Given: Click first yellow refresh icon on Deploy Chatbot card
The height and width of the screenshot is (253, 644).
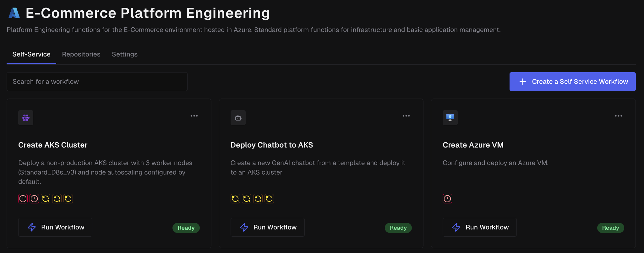Looking at the screenshot, I should (235, 199).
